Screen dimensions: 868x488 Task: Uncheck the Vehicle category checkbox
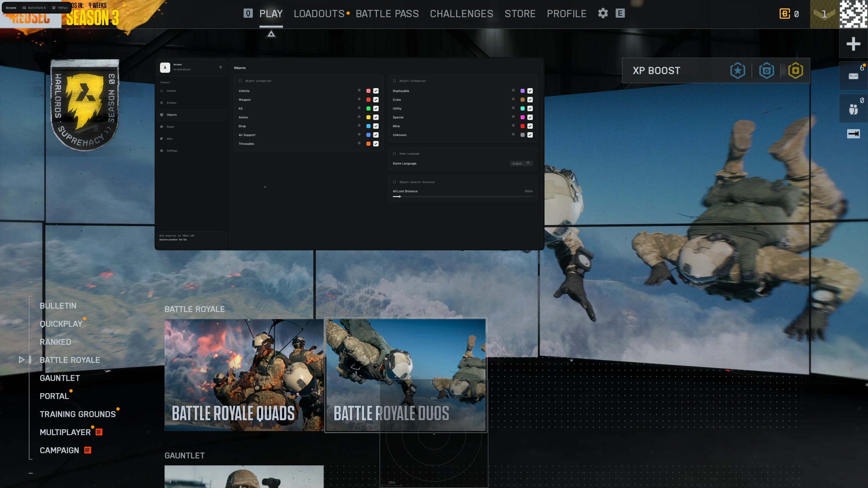point(376,91)
